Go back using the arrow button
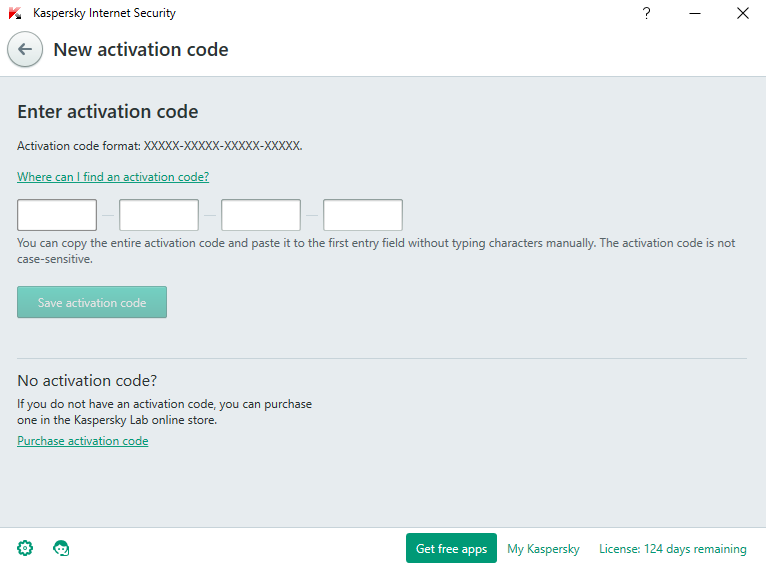Screen dimensions: 766x566 point(25,49)
